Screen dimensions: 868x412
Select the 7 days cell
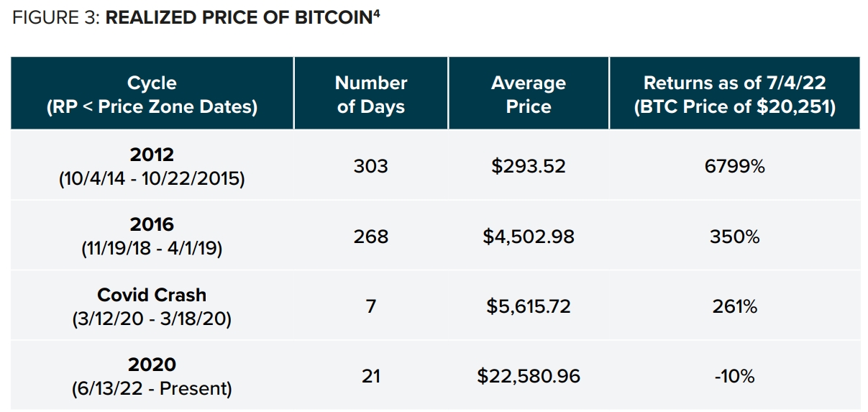click(370, 306)
